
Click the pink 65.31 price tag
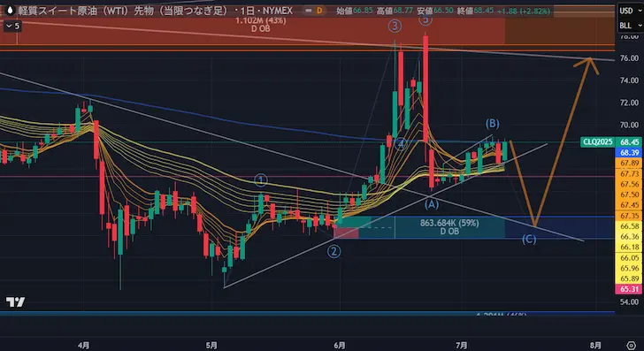click(630, 289)
